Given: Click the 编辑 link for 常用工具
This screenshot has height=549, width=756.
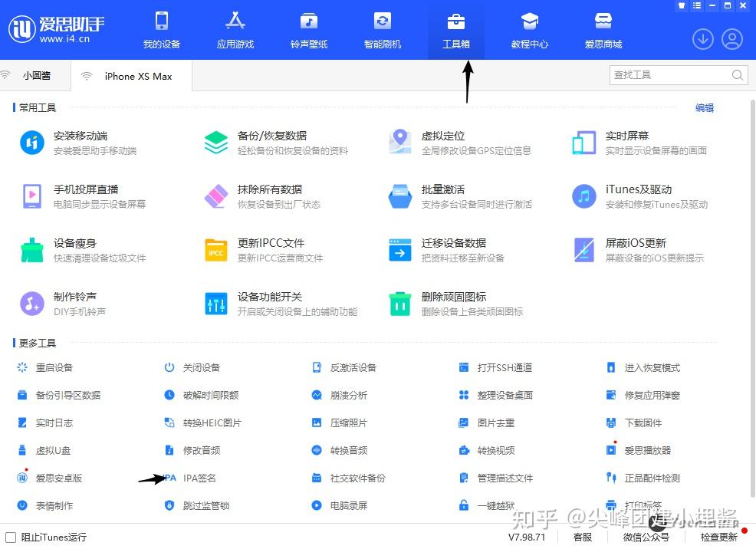Looking at the screenshot, I should pos(705,108).
